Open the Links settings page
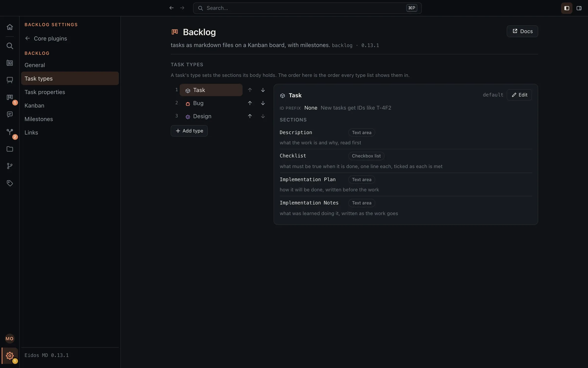The height and width of the screenshot is (368, 588). pos(70,132)
